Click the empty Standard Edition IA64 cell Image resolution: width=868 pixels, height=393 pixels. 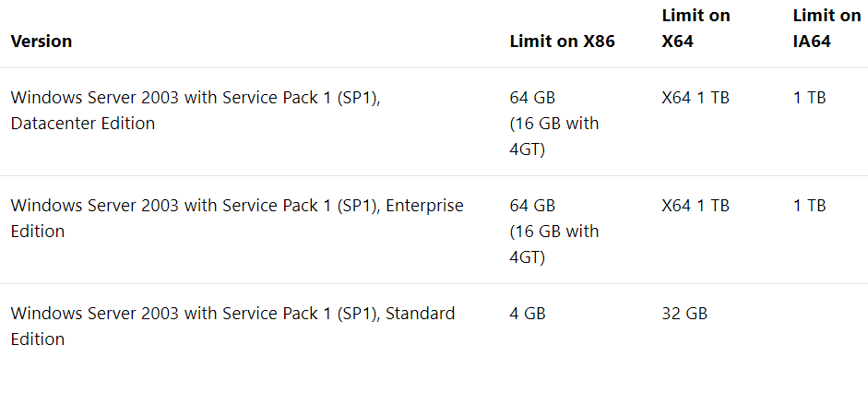[x=826, y=326]
